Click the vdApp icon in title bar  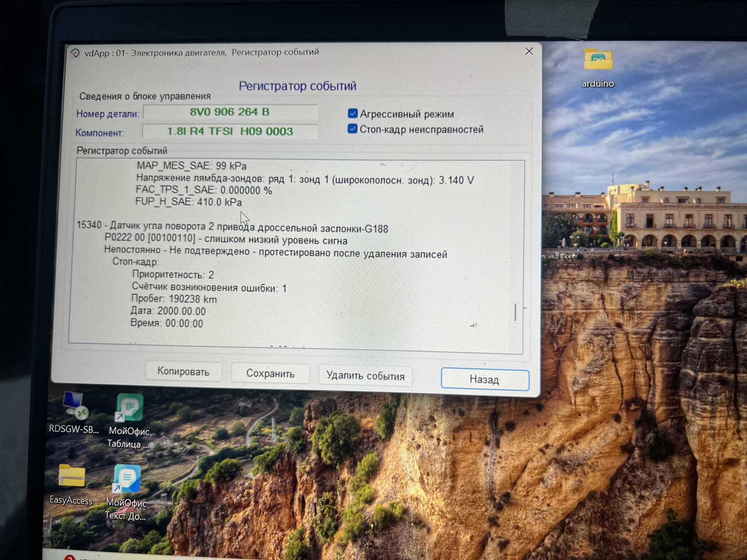point(75,53)
